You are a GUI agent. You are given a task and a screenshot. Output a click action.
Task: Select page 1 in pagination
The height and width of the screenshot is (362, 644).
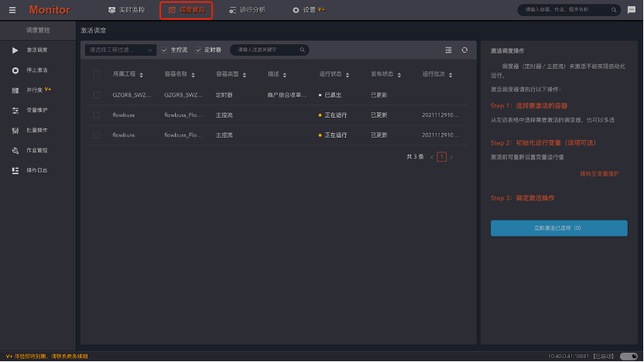pos(441,157)
